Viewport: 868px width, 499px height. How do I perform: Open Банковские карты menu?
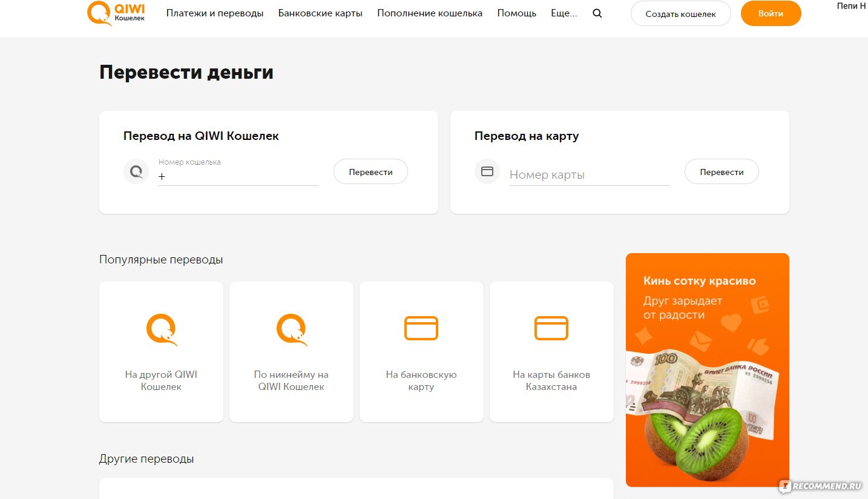click(x=320, y=13)
